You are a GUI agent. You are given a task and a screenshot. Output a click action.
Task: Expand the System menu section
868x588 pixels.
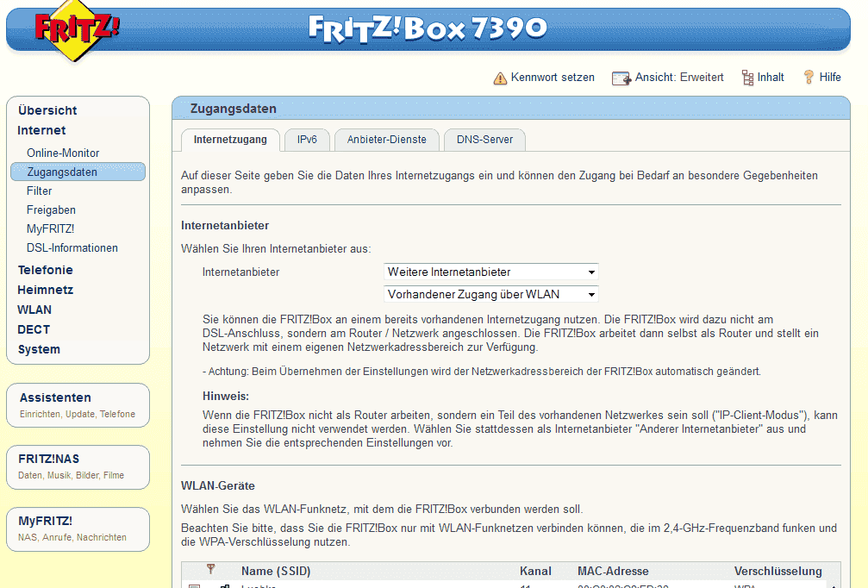coord(39,349)
